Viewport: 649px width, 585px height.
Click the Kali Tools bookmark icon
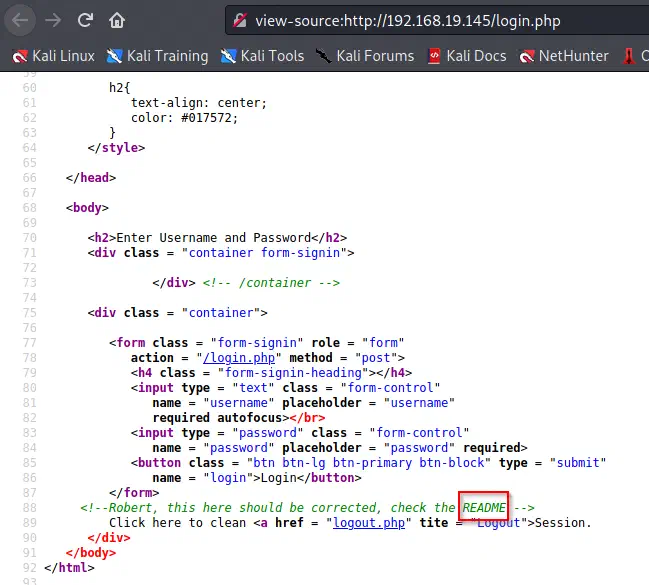228,56
